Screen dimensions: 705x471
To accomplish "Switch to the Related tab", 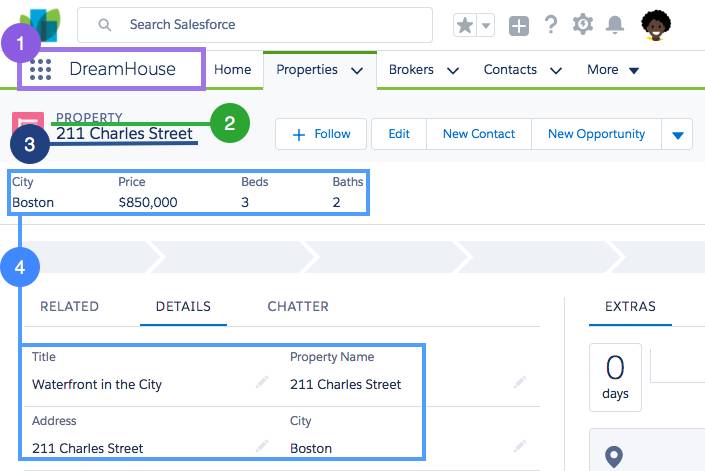I will 69,307.
